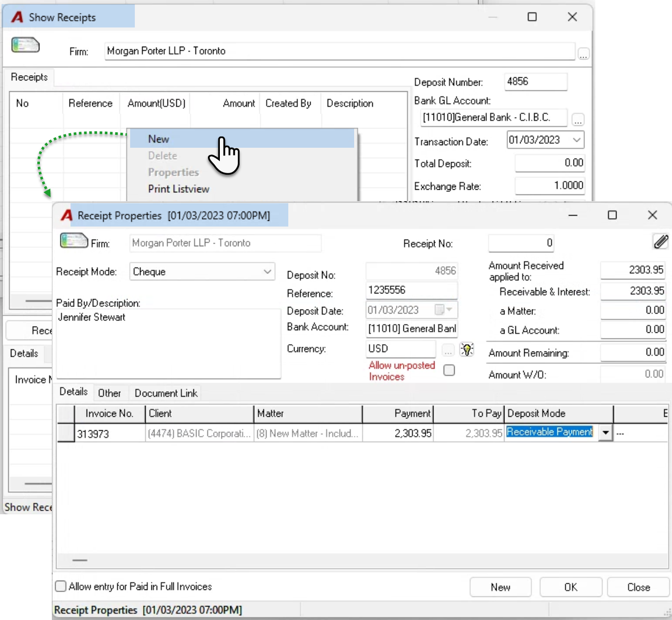Click the Deposit Number field 4856
Image resolution: width=672 pixels, height=620 pixels.
[536, 82]
